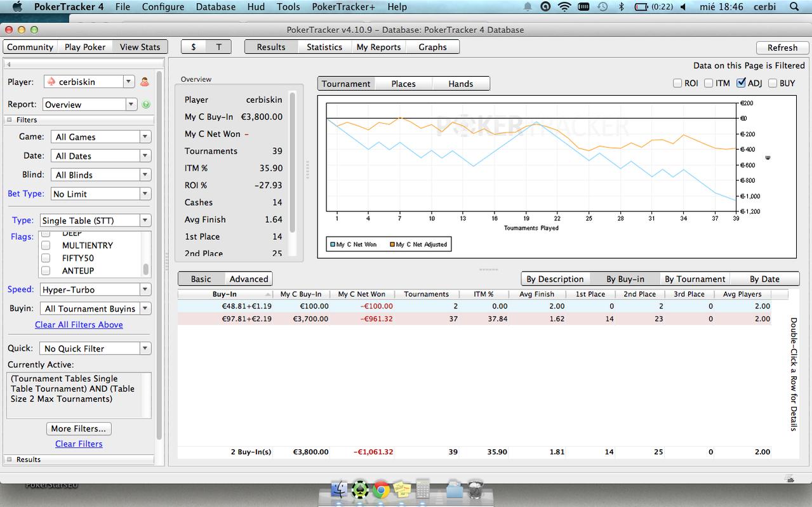Click the player profile icon beside cerbiskin
The height and width of the screenshot is (507, 812).
[144, 82]
